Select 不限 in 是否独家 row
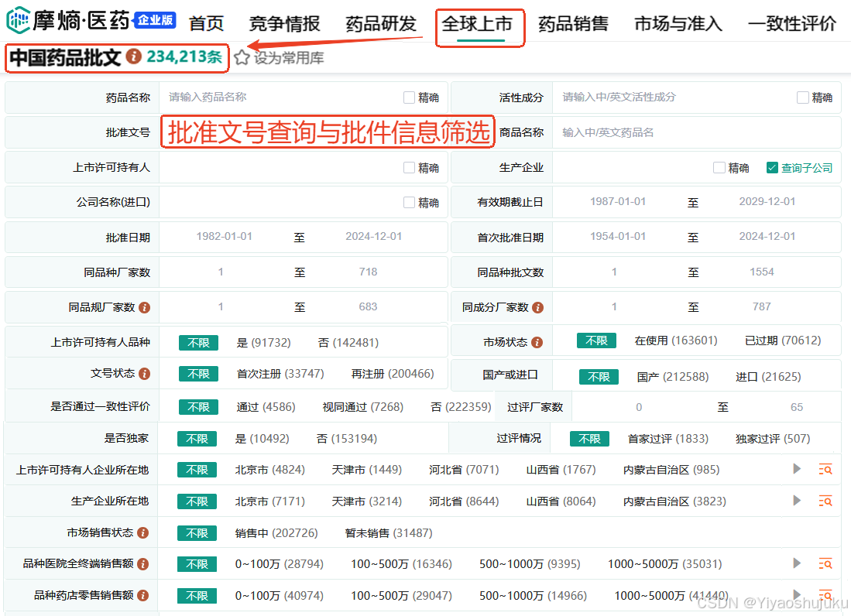The height and width of the screenshot is (616, 851). click(x=197, y=439)
